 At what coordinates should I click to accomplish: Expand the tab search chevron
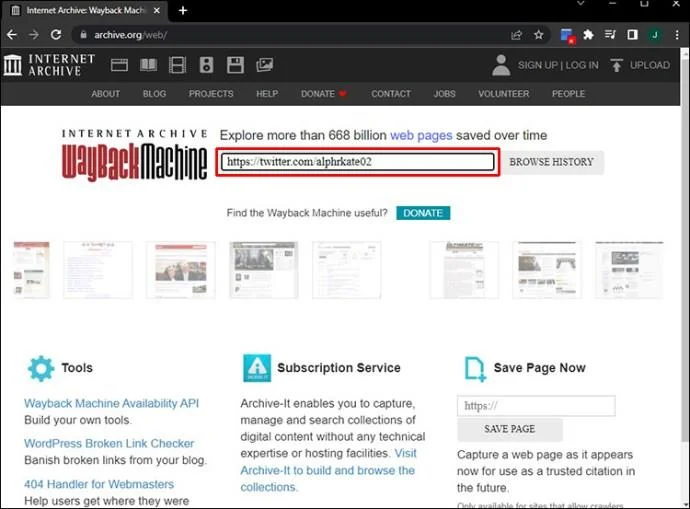581,4
